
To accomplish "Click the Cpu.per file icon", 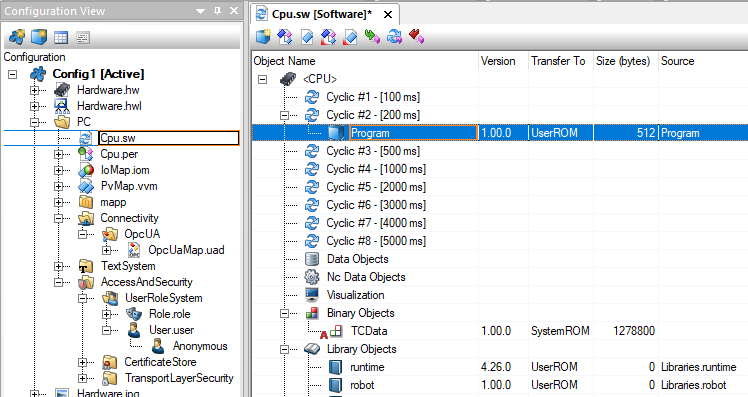I will pyautogui.click(x=85, y=154).
